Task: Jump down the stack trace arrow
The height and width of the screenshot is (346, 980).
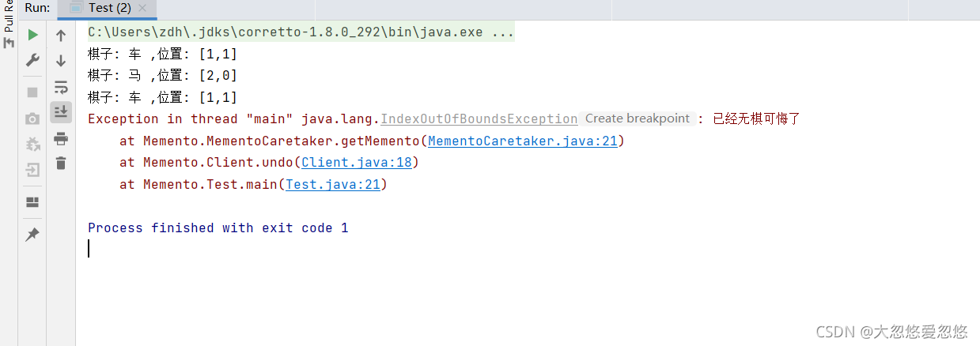Action: point(61,61)
